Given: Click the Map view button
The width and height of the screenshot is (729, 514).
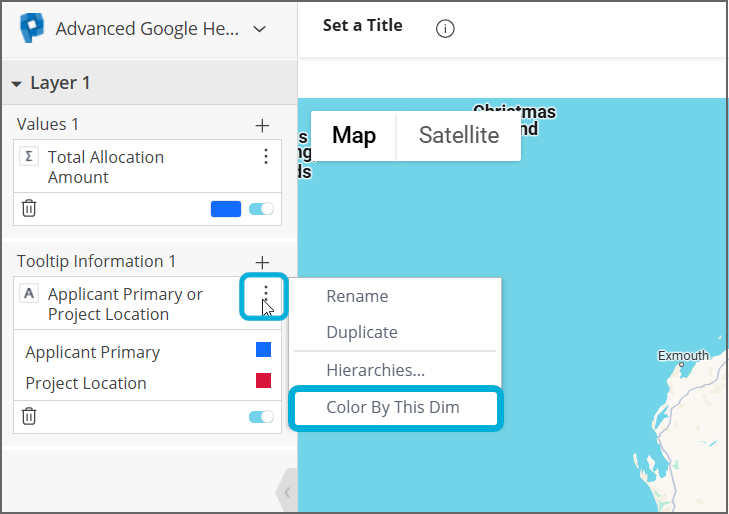Looking at the screenshot, I should 354,135.
